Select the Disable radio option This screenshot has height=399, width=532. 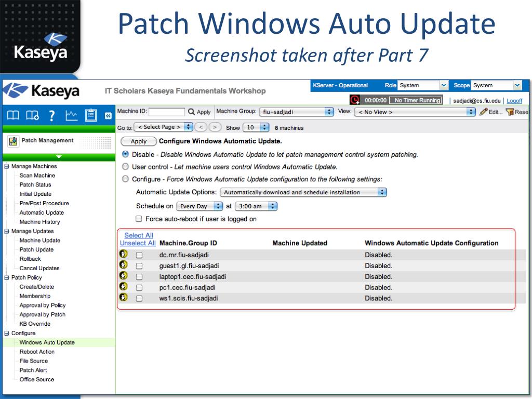[126, 154]
